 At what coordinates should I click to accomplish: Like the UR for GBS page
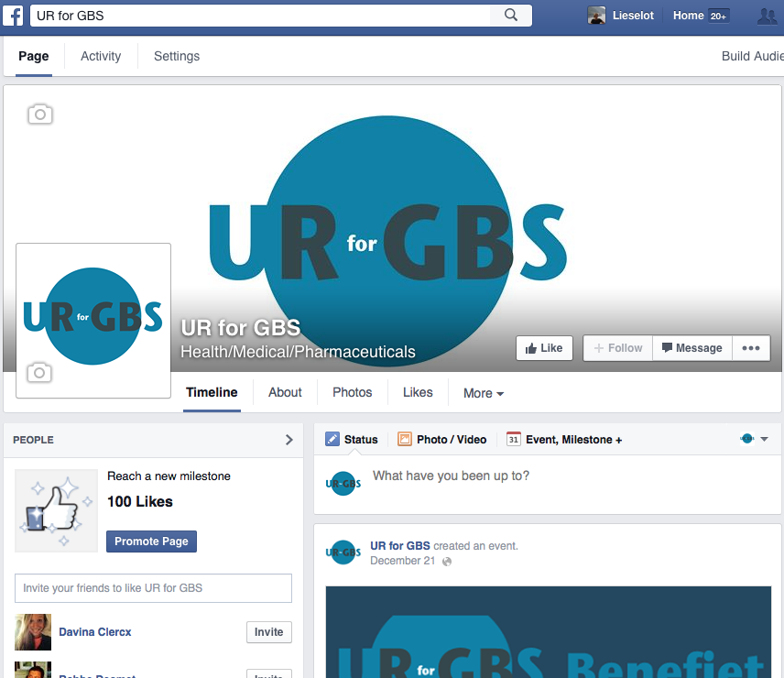pyautogui.click(x=544, y=348)
